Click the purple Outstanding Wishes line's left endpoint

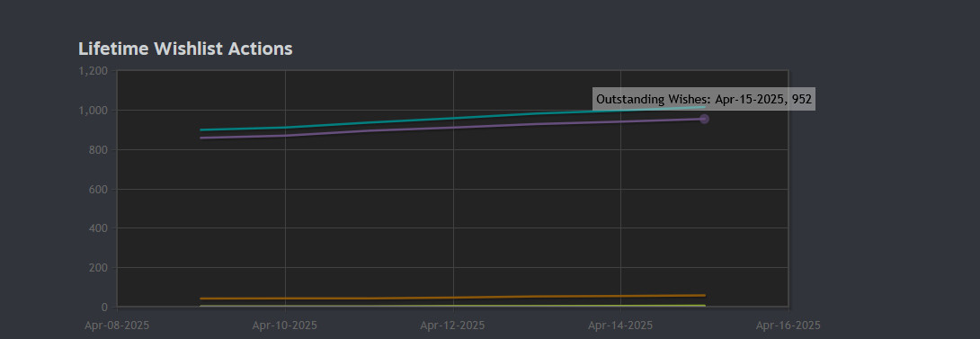tap(201, 138)
